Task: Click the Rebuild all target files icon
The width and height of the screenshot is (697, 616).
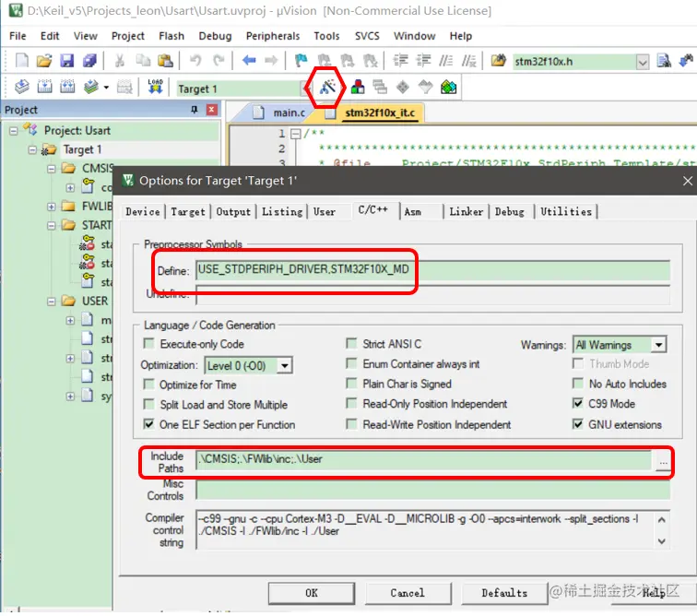Action: coord(67,87)
